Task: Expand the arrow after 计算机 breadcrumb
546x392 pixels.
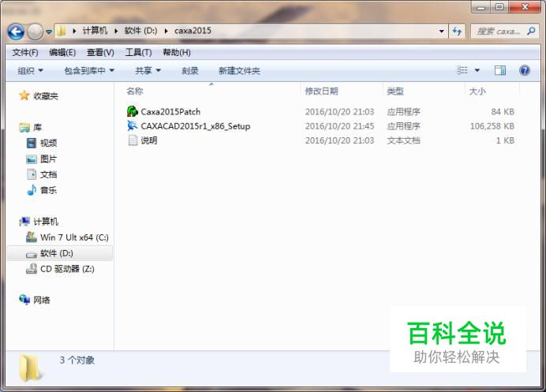Action: coord(116,31)
